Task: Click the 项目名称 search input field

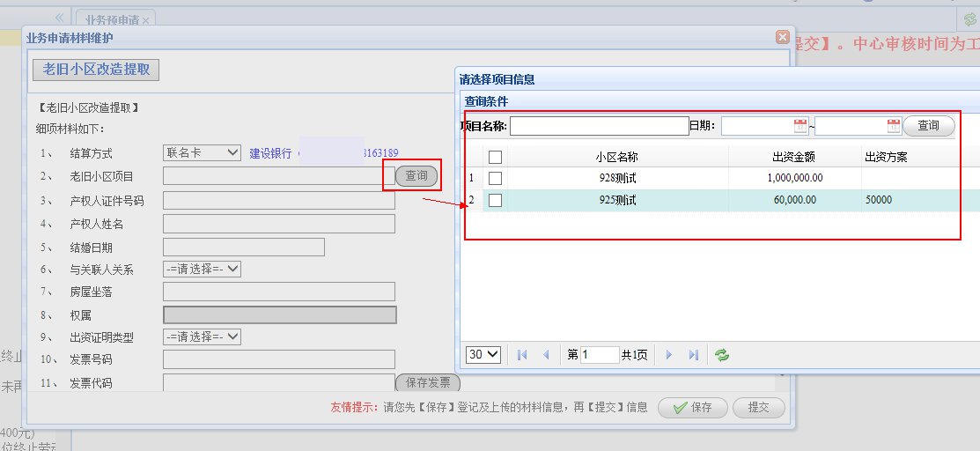Action: [599, 126]
